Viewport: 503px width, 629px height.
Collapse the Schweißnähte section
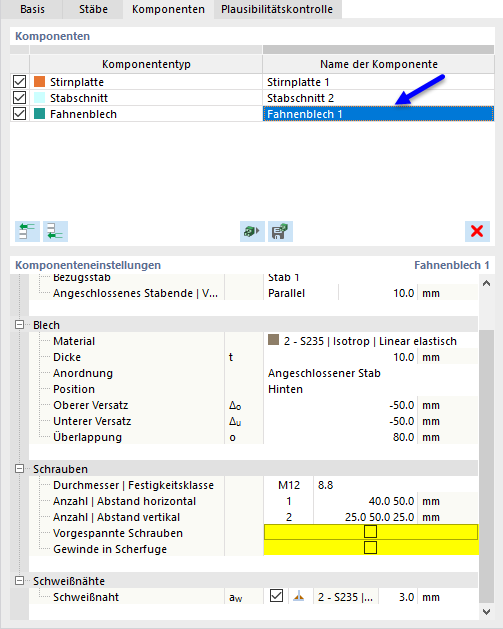[x=19, y=580]
